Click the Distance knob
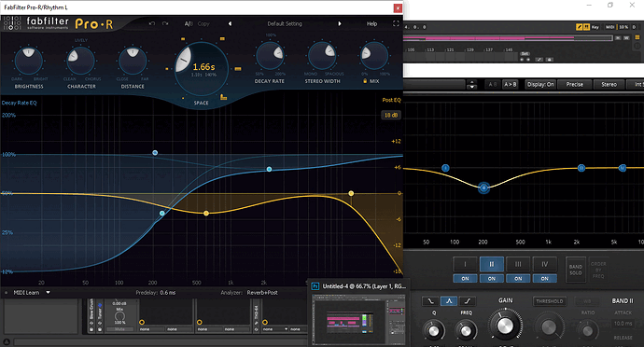This screenshot has width=644, height=347. click(133, 61)
